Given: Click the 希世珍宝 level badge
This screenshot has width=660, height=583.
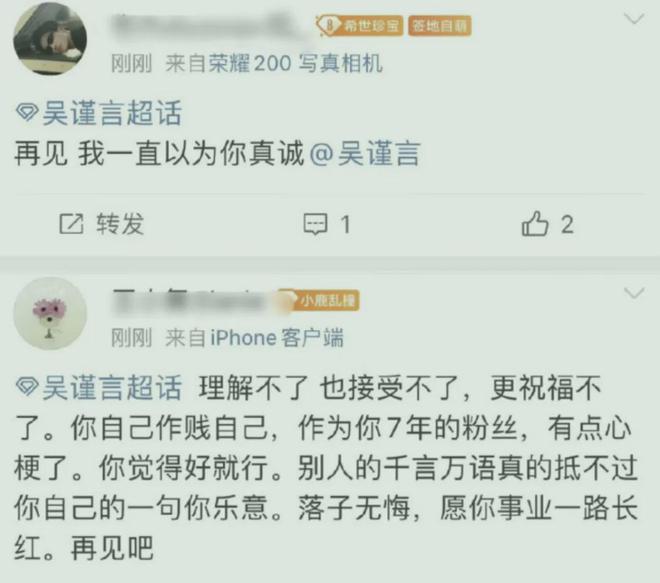Looking at the screenshot, I should pos(359,26).
